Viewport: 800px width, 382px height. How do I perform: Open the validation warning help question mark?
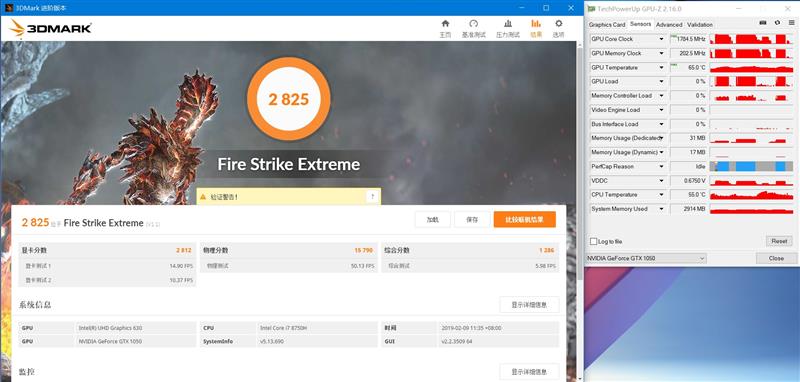click(372, 196)
